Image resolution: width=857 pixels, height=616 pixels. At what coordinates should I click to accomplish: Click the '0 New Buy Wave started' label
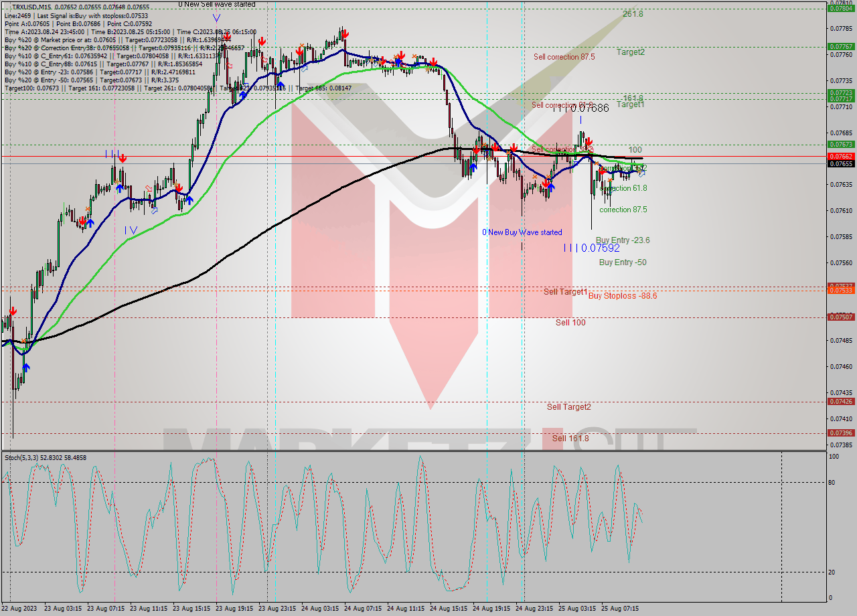point(522,232)
